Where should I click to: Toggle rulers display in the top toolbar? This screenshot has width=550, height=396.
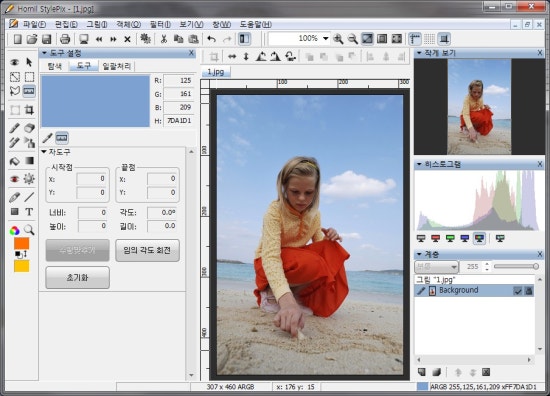(415, 39)
